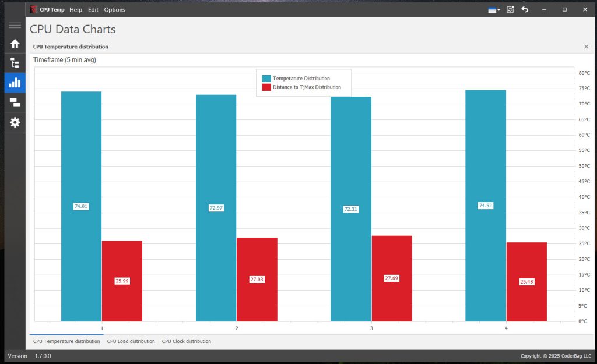597x364 pixels.
Task: Select the bar charts sidebar icon
Action: point(15,83)
